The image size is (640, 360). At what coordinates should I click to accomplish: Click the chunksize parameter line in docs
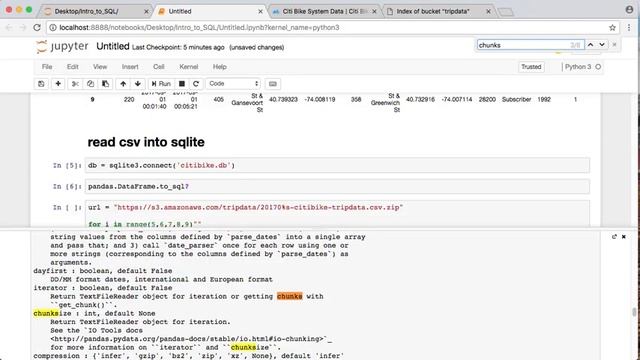pos(94,313)
